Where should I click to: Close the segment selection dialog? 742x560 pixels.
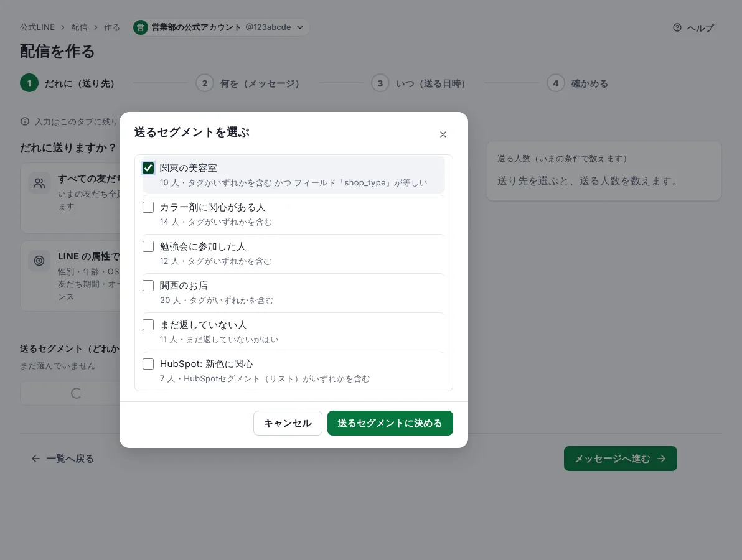(x=443, y=134)
